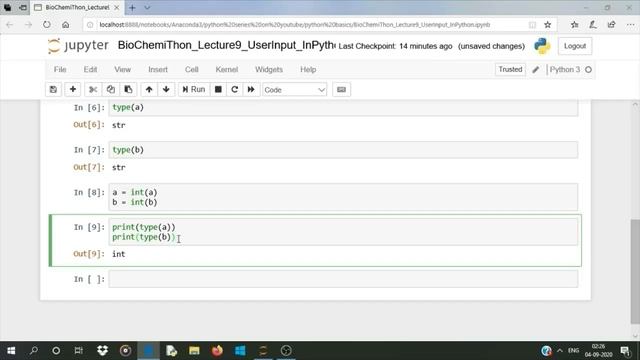The height and width of the screenshot is (360, 640).
Task: Click into cell 8 int conversion code
Action: (343, 197)
